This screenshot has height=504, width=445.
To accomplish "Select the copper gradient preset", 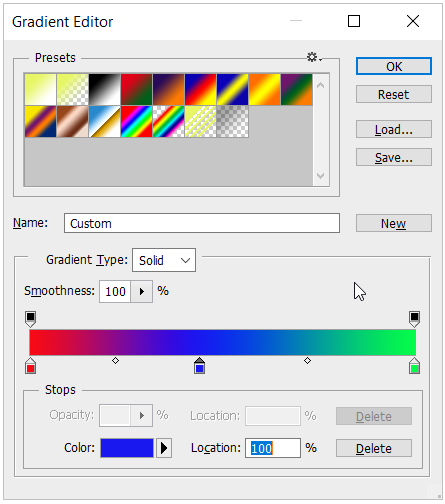I will 73,121.
